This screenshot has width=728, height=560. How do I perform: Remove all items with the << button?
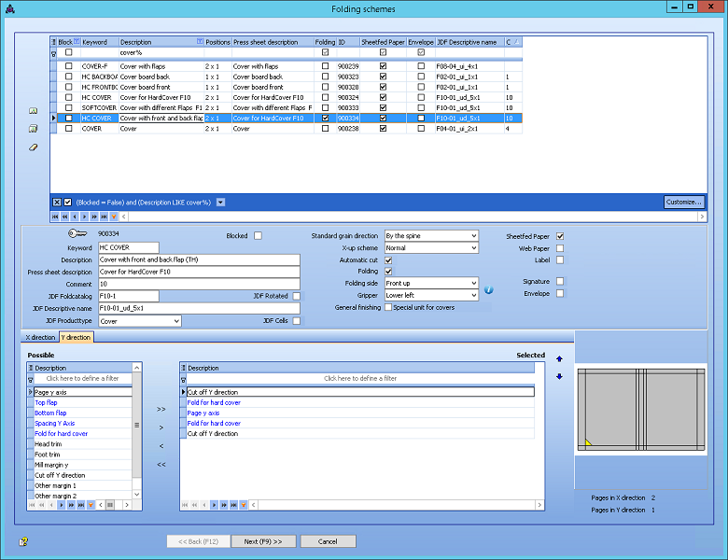[x=161, y=465]
